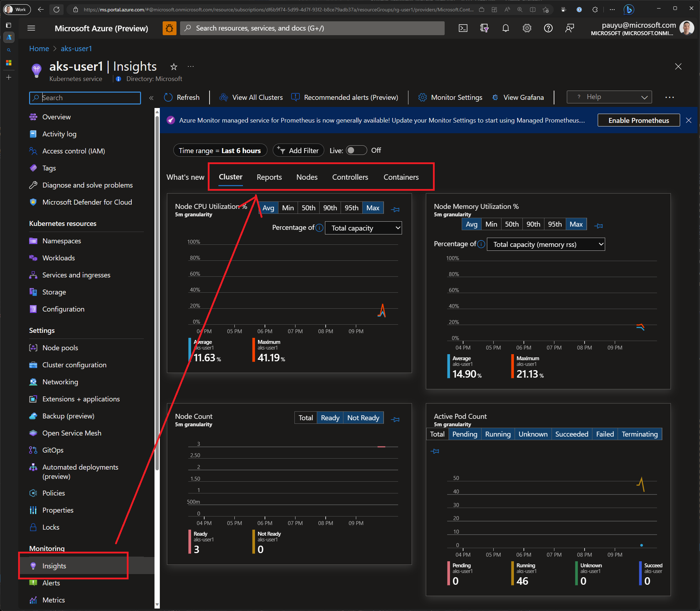Open Metrics under Monitoring
Viewport: 700px width, 611px height.
click(53, 600)
